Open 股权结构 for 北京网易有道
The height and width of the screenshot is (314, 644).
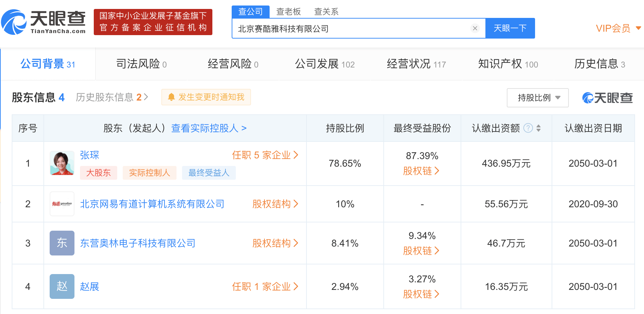[275, 204]
